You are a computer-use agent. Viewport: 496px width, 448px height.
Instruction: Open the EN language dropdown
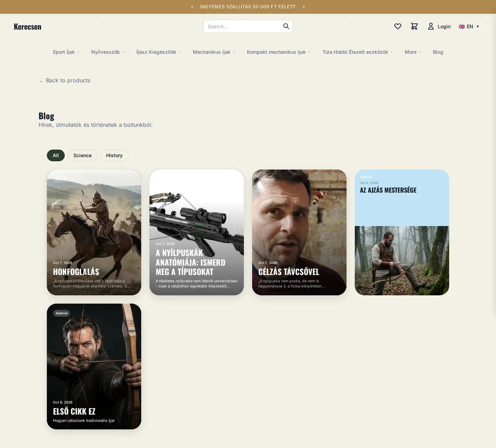[x=469, y=27]
